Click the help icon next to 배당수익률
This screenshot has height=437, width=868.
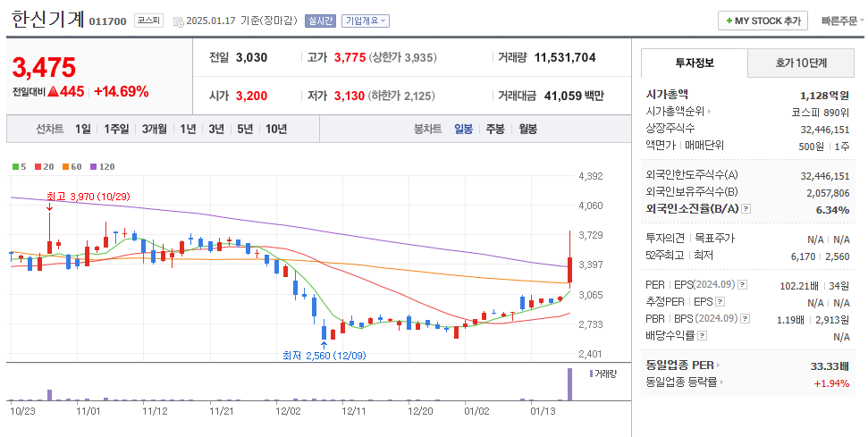(x=701, y=336)
